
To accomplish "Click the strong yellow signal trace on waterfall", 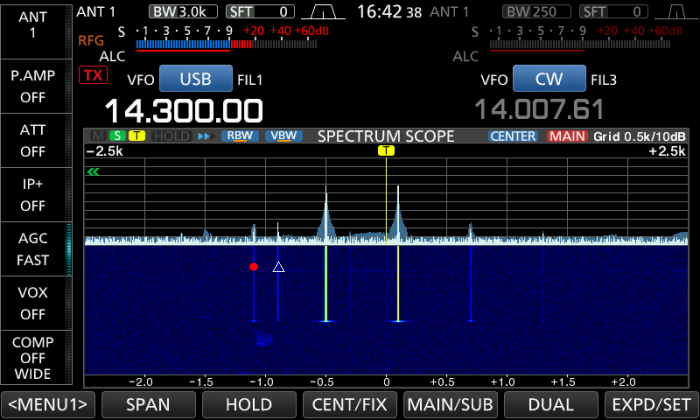I will click(398, 283).
